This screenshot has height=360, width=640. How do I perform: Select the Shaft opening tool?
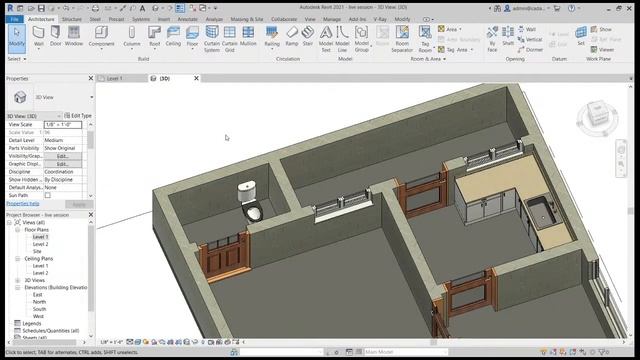point(508,36)
